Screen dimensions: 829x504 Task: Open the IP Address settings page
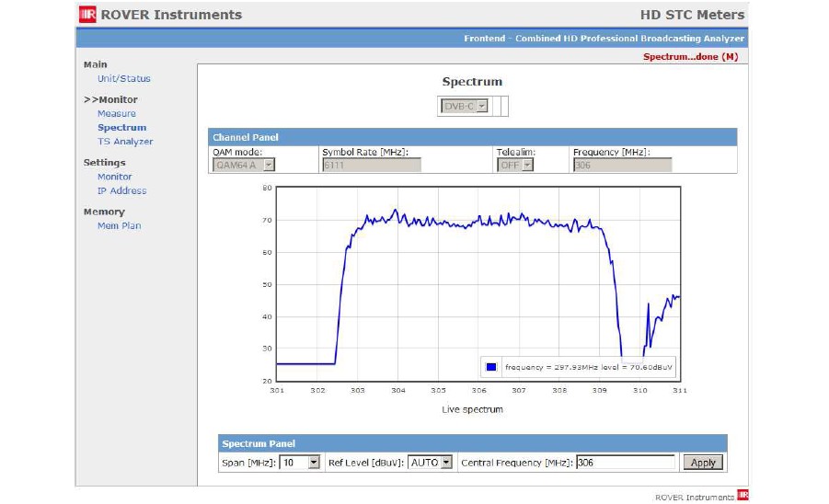click(121, 190)
